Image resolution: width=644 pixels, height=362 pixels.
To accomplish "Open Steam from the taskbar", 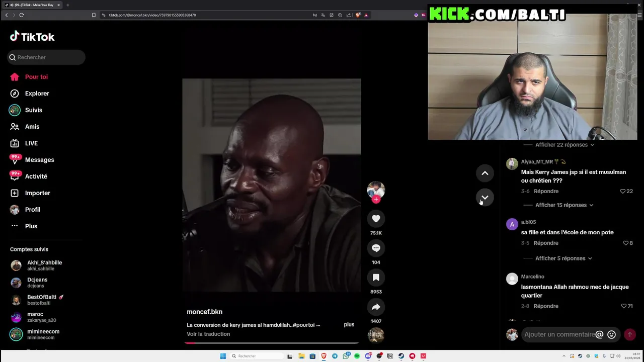I will tap(401, 356).
